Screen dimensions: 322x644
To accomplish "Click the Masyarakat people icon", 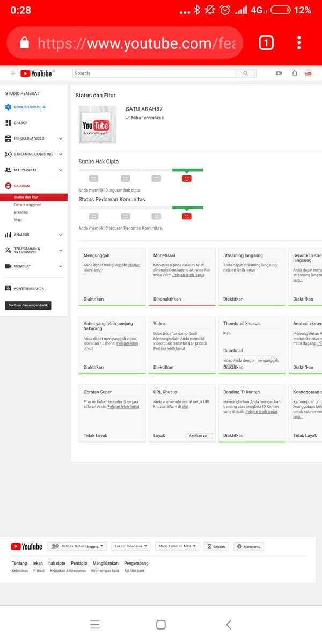I will (8, 170).
